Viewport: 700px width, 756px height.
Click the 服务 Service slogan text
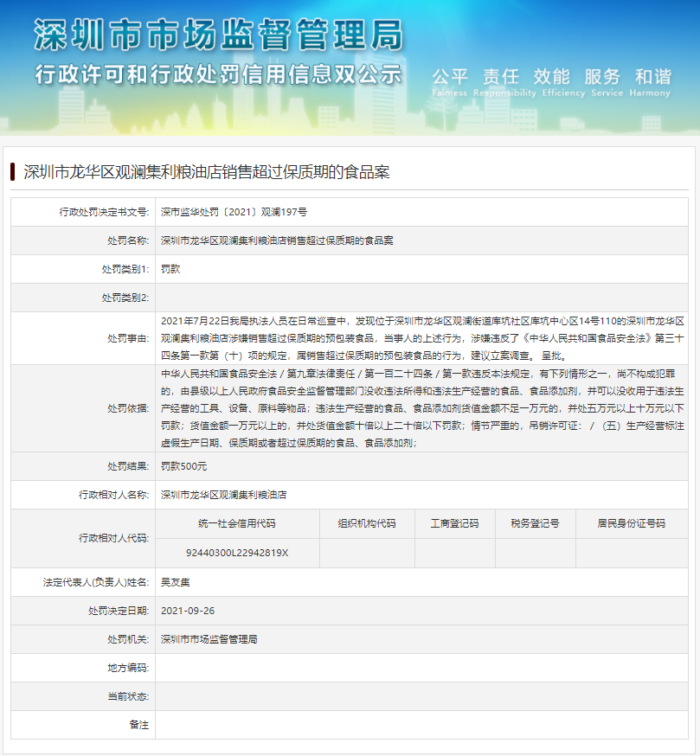pyautogui.click(x=607, y=82)
